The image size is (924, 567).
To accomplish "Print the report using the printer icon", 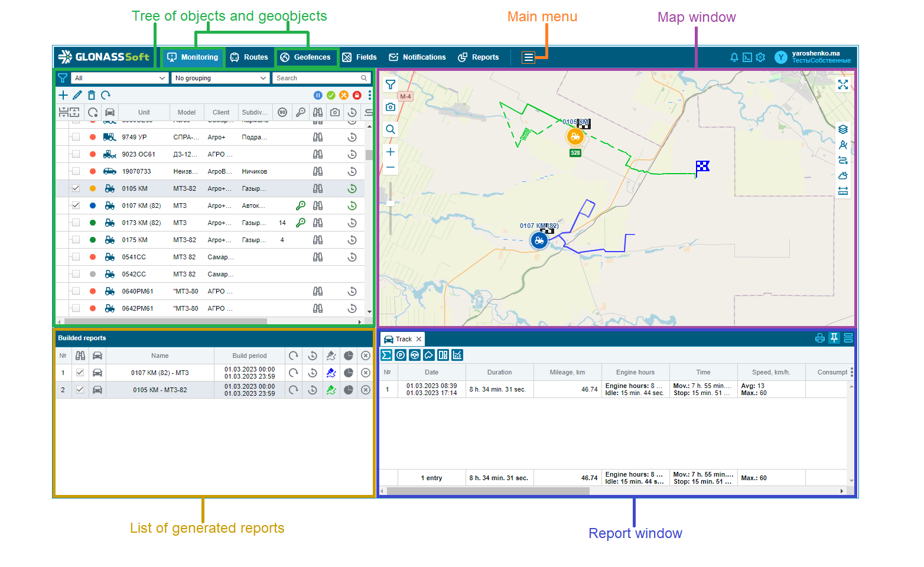I will [x=820, y=338].
